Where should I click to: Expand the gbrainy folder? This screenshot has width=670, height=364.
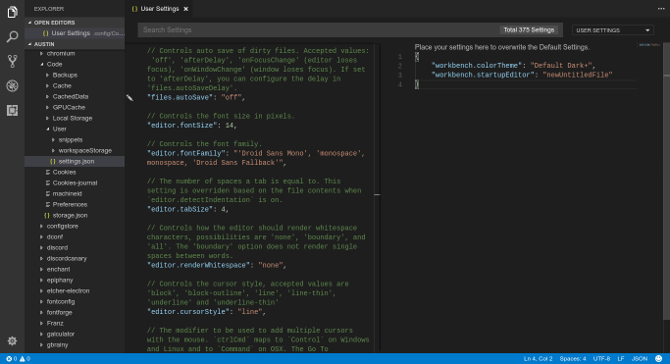[75, 344]
